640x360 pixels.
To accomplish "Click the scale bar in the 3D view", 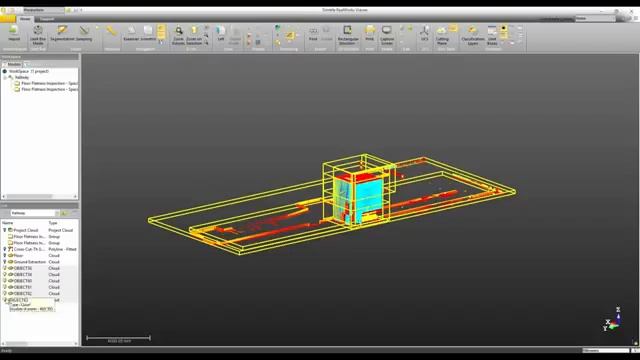I will coord(119,338).
